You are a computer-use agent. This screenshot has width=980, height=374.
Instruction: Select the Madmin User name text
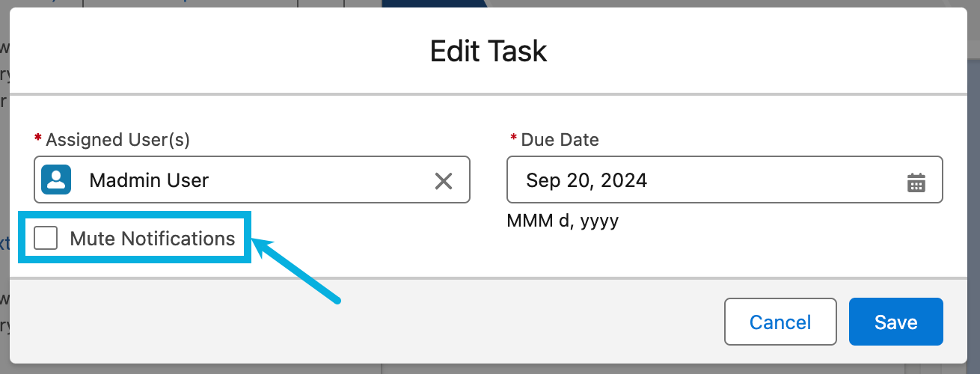[149, 180]
